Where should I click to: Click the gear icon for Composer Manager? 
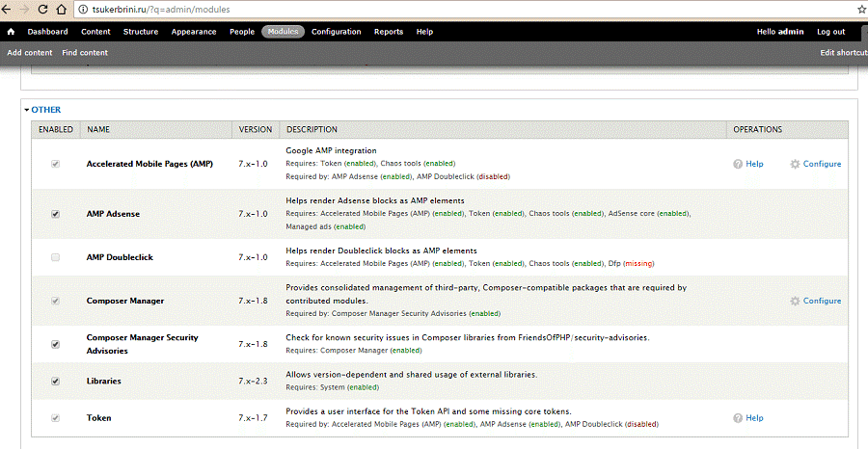[x=795, y=301]
